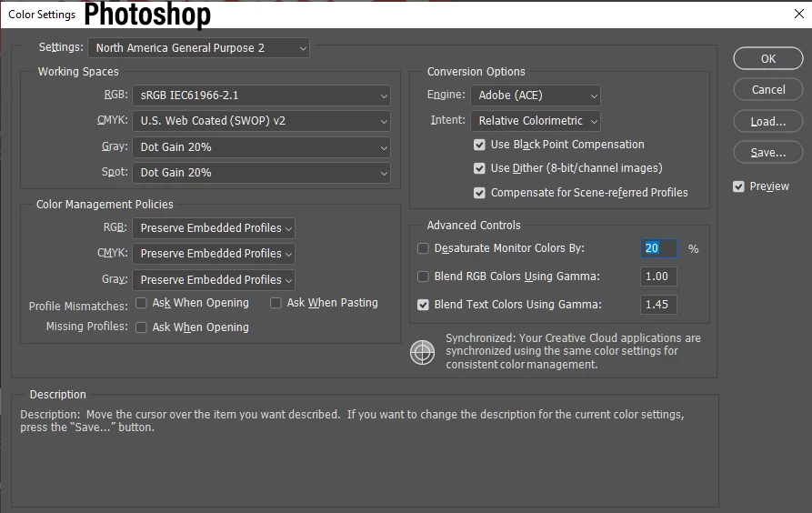The height and width of the screenshot is (513, 812).
Task: Enable Desaturate Monitor Colors By checkbox
Action: pos(423,248)
